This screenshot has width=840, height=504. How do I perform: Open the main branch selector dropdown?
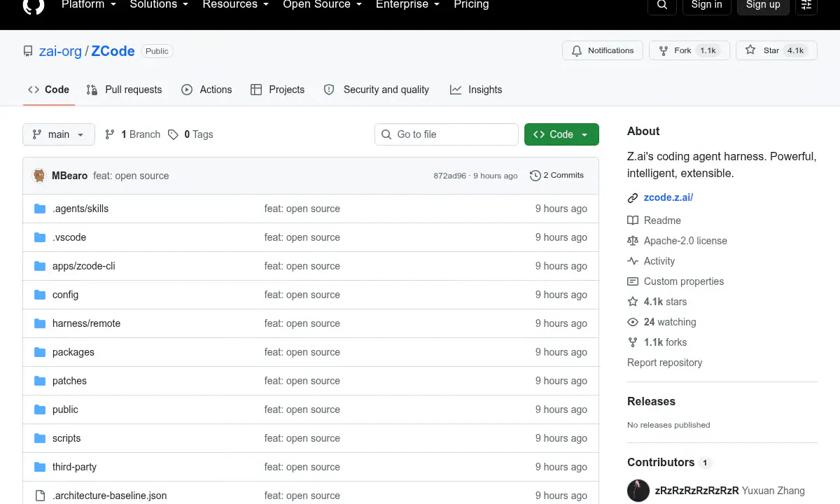tap(59, 134)
